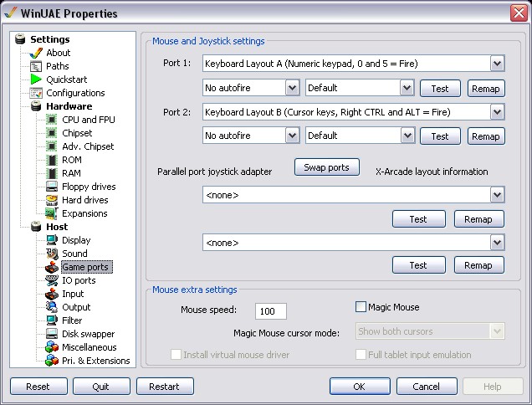532x405 pixels.
Task: Click the Game ports joystick icon
Action: click(x=52, y=267)
